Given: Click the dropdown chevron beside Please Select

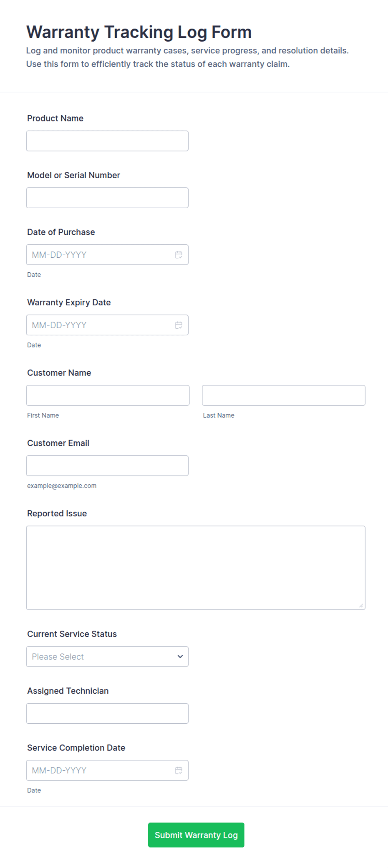Looking at the screenshot, I should 180,657.
